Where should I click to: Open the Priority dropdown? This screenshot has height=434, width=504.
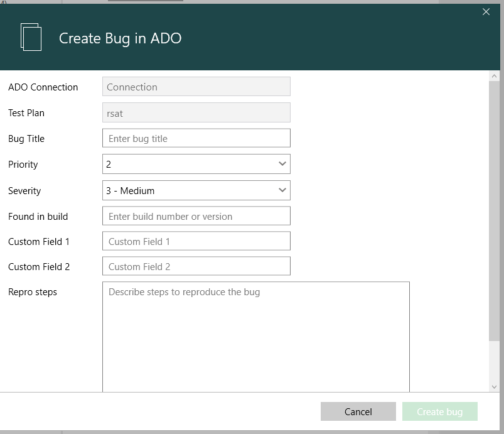click(195, 164)
